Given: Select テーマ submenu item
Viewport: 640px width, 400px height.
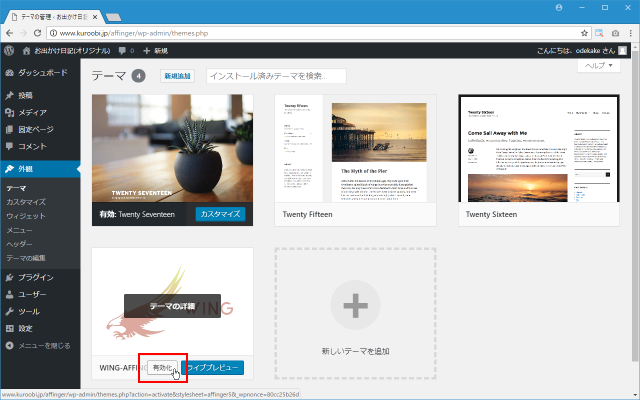Looking at the screenshot, I should point(16,188).
